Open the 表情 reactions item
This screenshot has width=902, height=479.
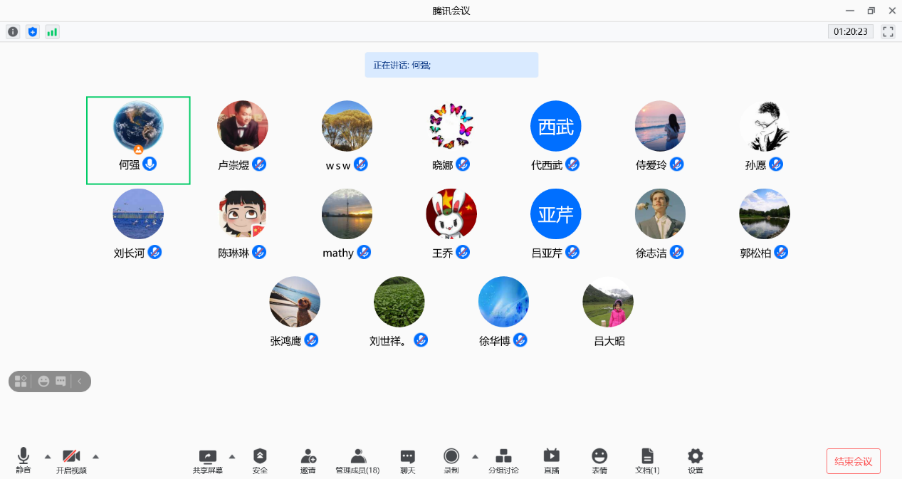pyautogui.click(x=599, y=460)
